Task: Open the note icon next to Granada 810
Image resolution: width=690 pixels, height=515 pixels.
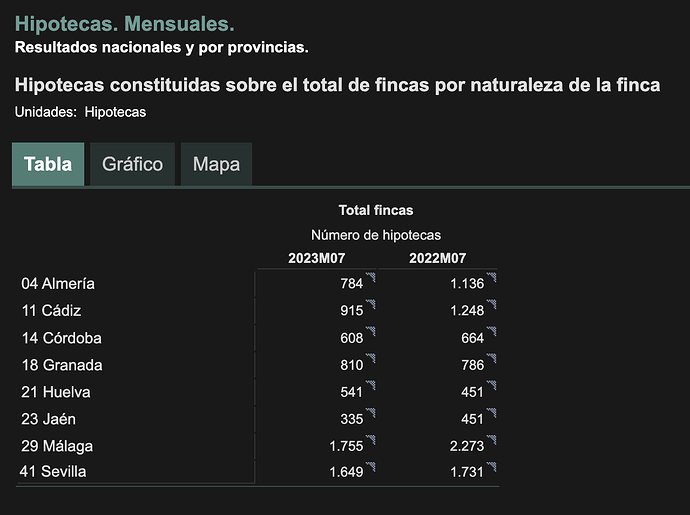Action: point(371,359)
